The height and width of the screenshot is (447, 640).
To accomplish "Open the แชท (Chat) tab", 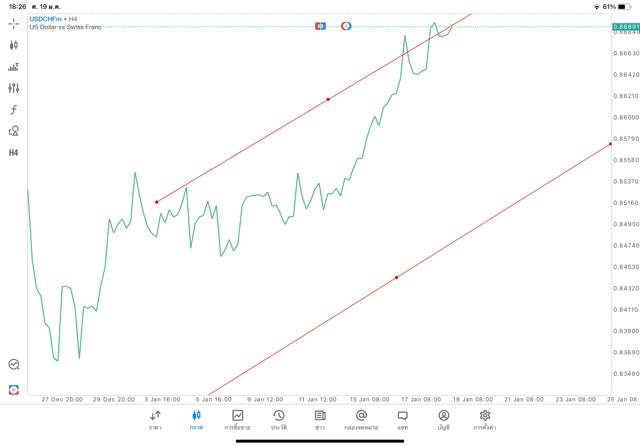I will click(x=402, y=419).
